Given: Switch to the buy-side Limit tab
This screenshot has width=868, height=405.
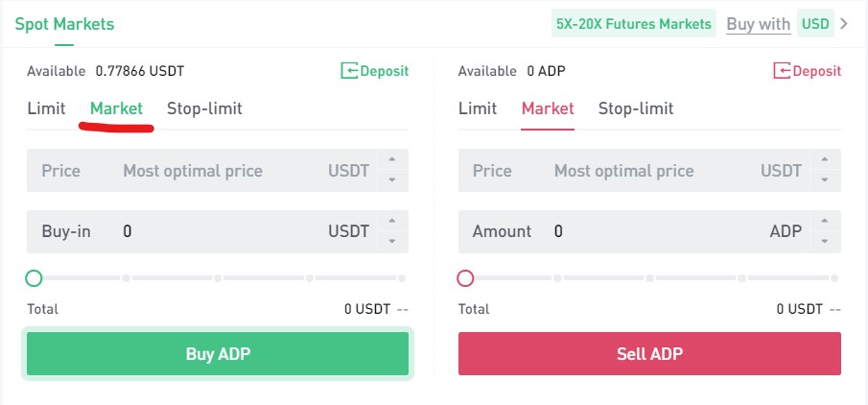Looking at the screenshot, I should pyautogui.click(x=46, y=108).
